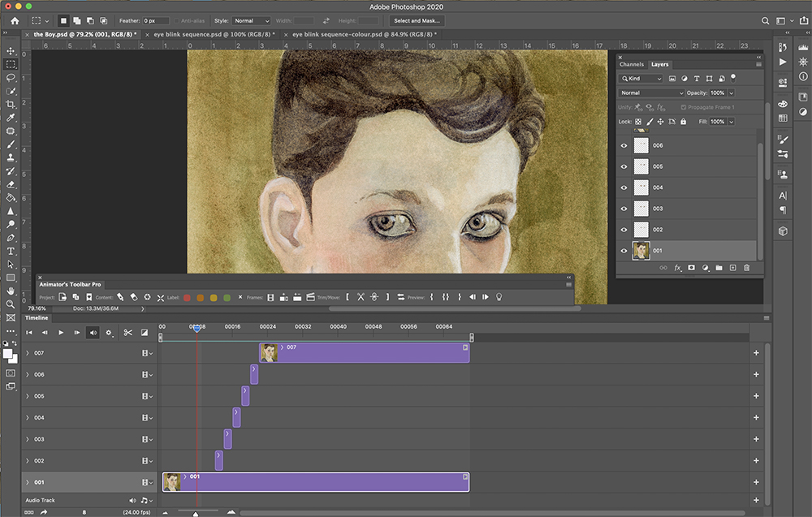Image resolution: width=812 pixels, height=517 pixels.
Task: Click the timeline playhead marker
Action: [196, 328]
